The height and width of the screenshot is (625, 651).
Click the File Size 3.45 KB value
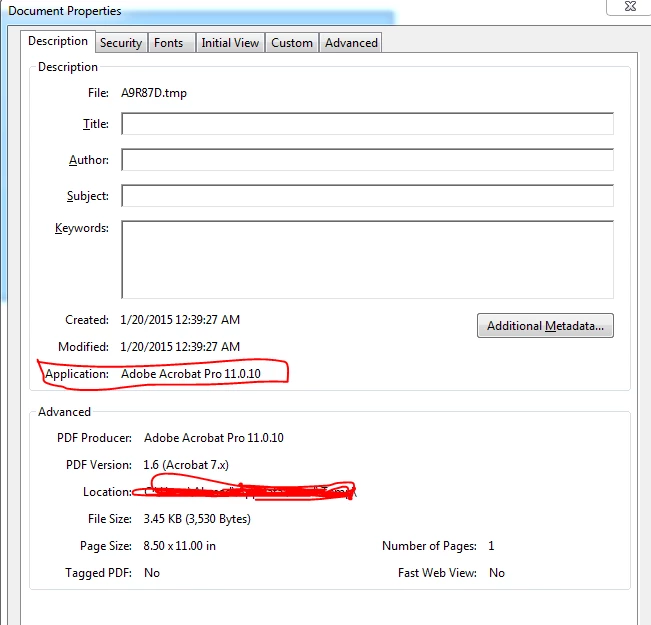point(197,519)
